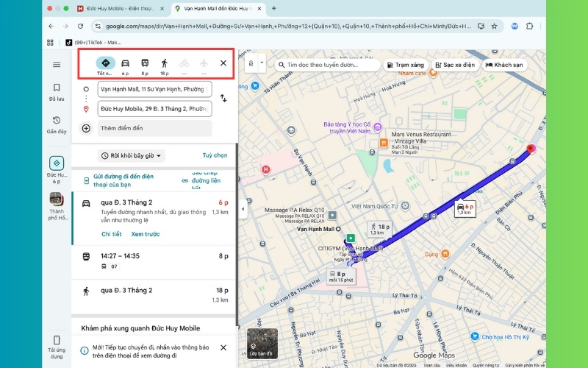This screenshot has width=588, height=368.
Task: Select driving route qua Đ. 3 Tháng 2
Action: tap(154, 218)
